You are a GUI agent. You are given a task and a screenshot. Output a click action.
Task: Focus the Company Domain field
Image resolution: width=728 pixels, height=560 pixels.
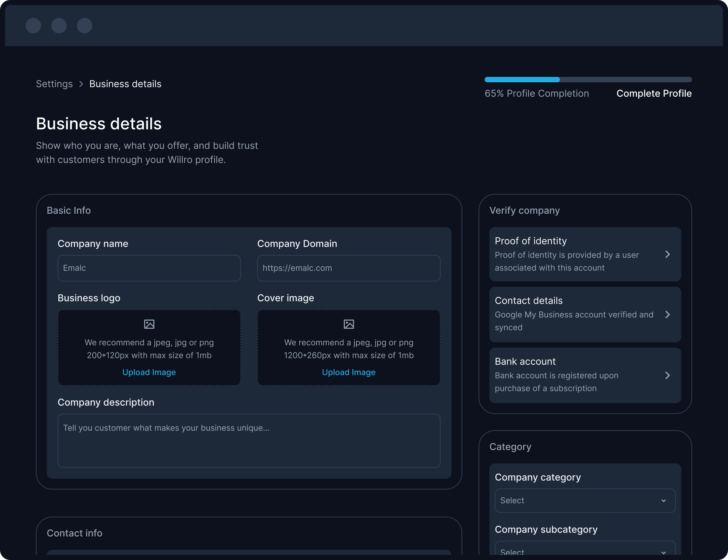point(349,268)
